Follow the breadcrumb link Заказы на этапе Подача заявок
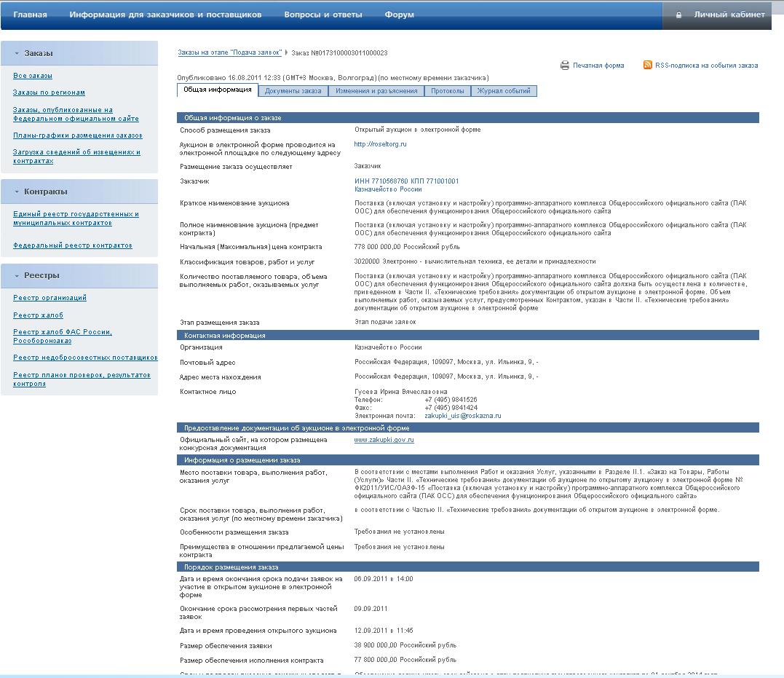Viewport: 784px width, 678px height. pos(229,53)
